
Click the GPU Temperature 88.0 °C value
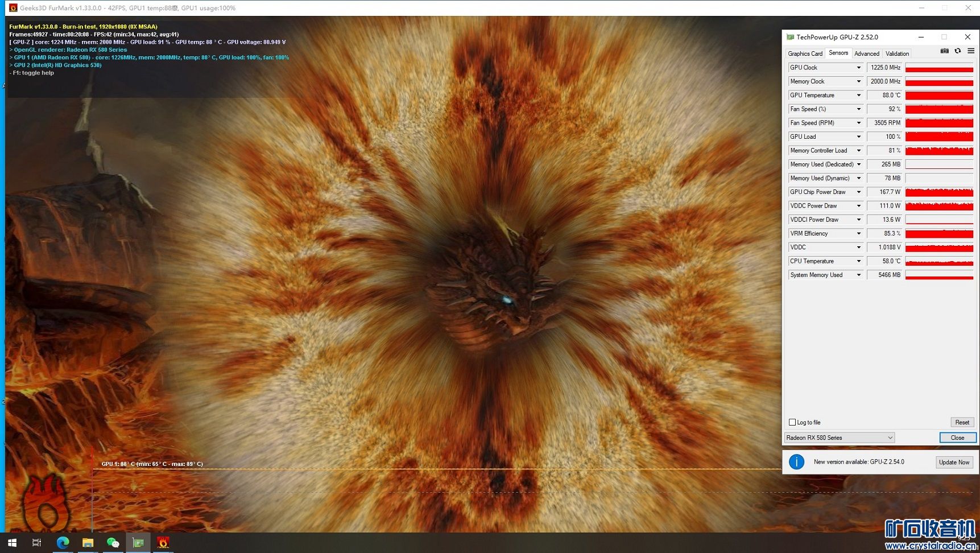pos(884,96)
